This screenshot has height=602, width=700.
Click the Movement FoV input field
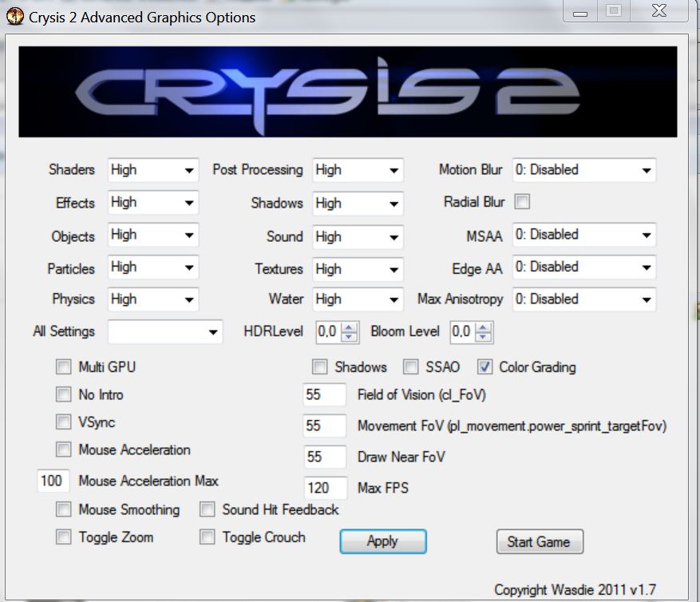[325, 426]
